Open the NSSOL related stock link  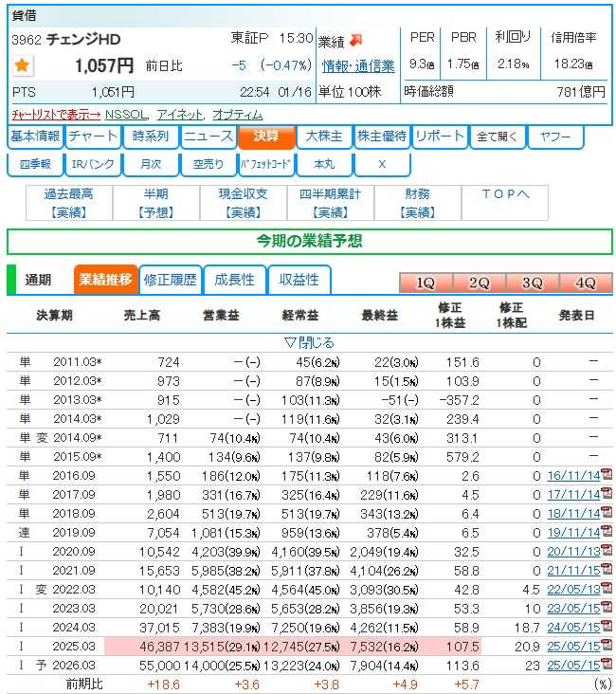pos(126,115)
